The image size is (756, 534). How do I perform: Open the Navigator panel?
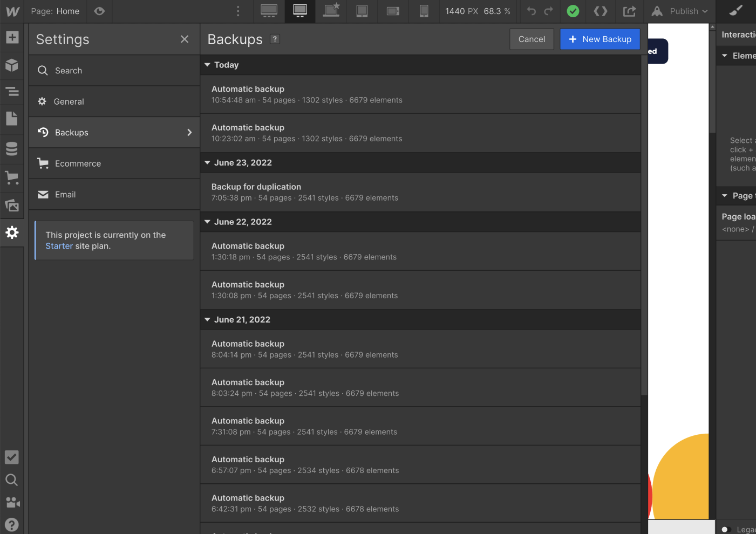pos(12,92)
